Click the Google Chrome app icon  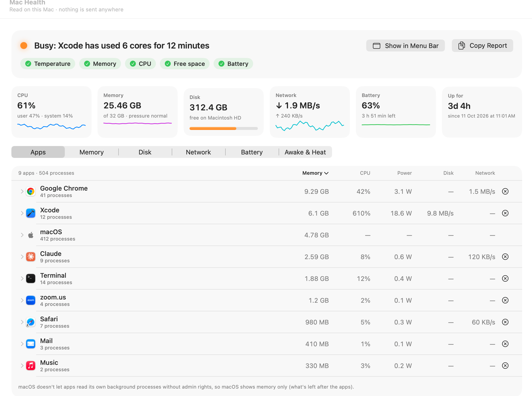pos(31,191)
